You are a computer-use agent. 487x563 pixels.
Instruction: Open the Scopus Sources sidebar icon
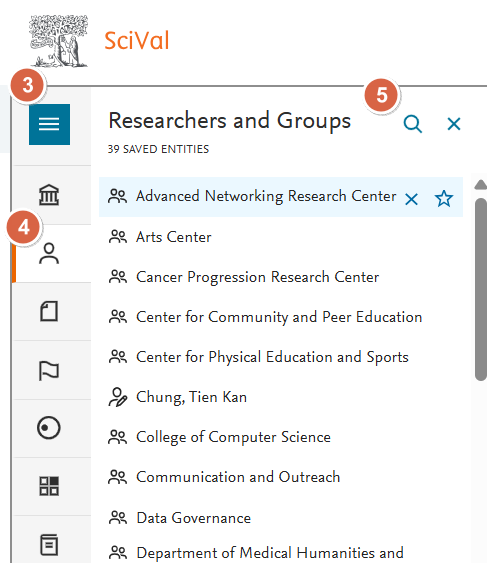tap(49, 545)
